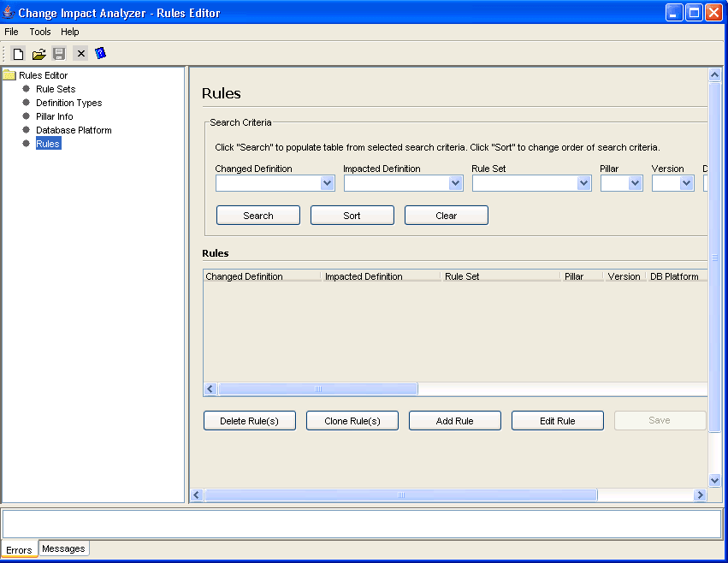
Task: Expand the Version combo box
Action: pos(684,182)
